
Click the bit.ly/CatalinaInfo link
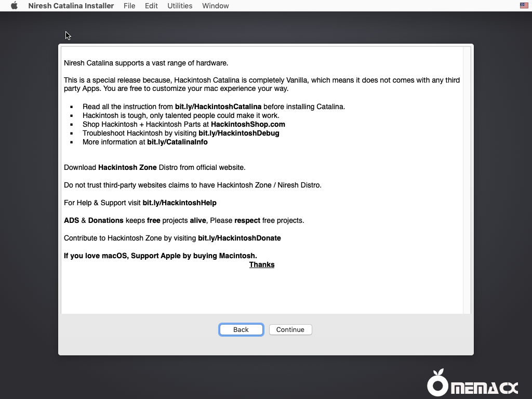(x=177, y=142)
